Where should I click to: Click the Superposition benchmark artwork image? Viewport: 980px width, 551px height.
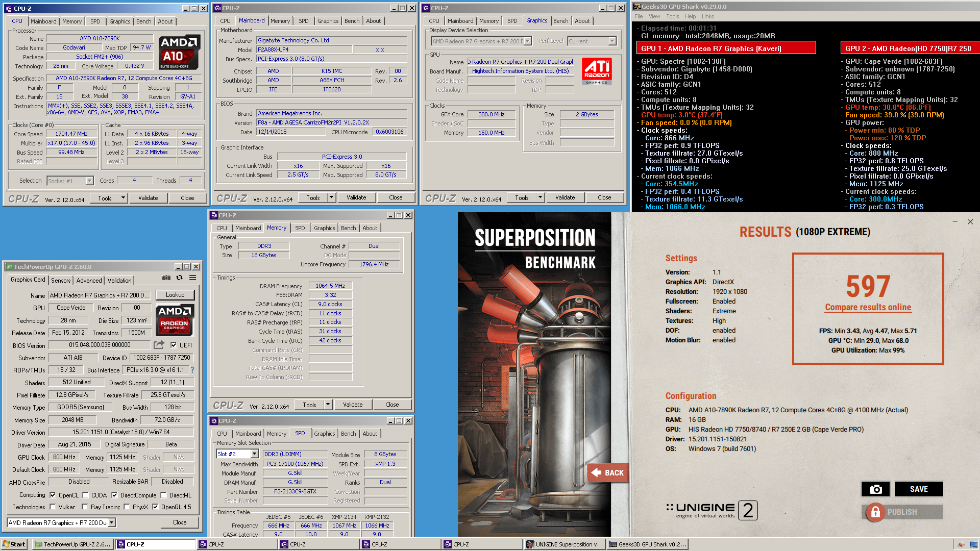click(x=534, y=373)
